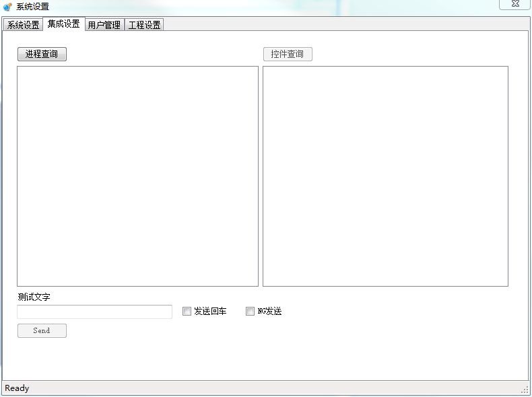This screenshot has width=532, height=397.
Task: Toggle the NG发送 checkbox
Action: coord(250,312)
